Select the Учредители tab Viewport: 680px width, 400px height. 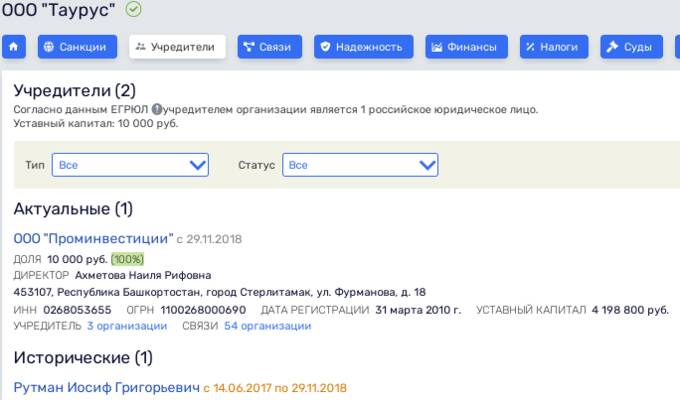pyautogui.click(x=177, y=47)
